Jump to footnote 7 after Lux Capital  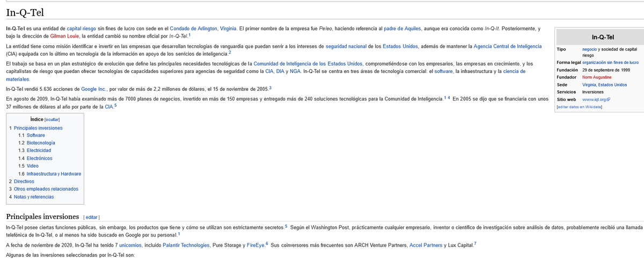click(475, 243)
